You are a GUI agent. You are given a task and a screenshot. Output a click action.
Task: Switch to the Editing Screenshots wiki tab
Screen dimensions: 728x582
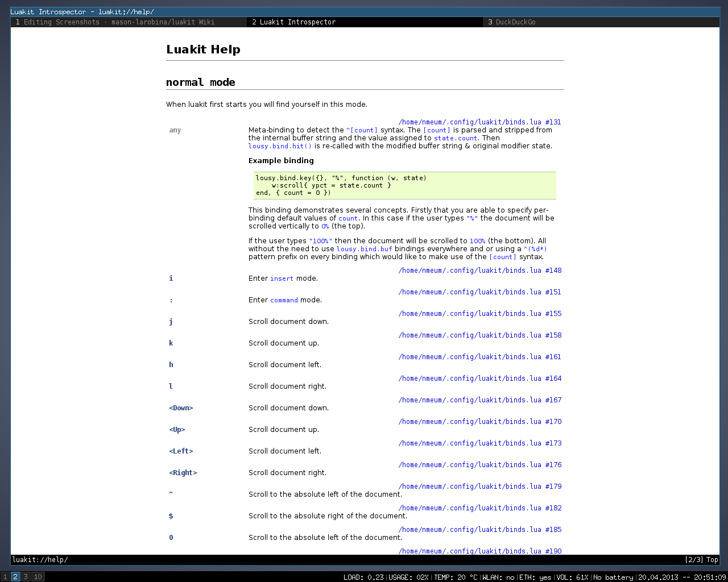pos(129,22)
